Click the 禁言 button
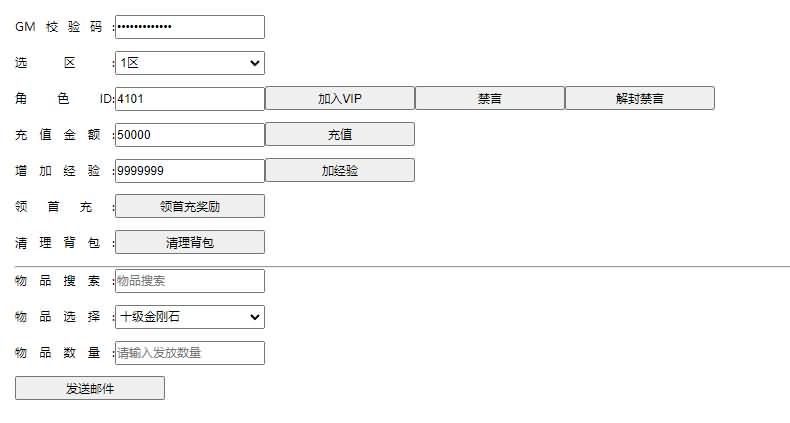 pos(490,98)
